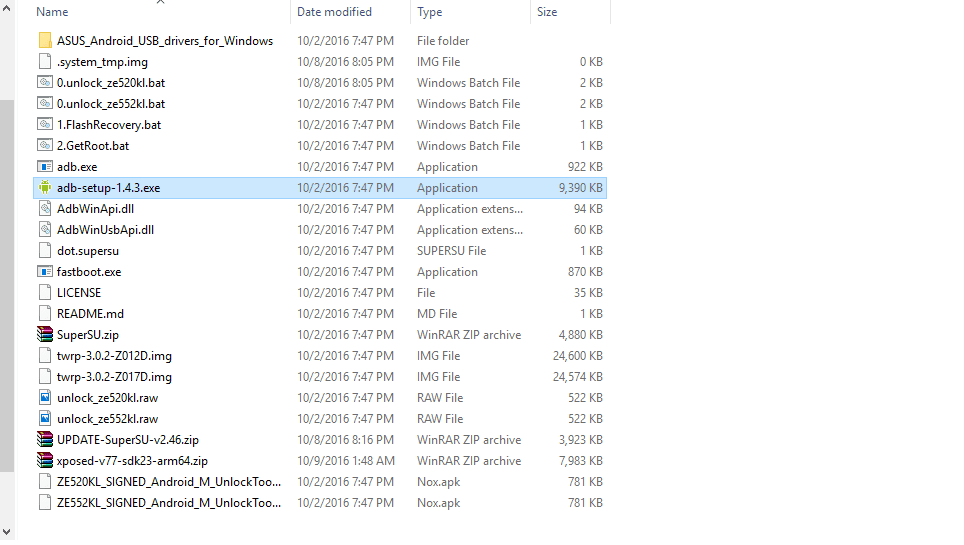Select the 0.unlock_ze552kl.bat batch file icon
This screenshot has width=964, height=545.
(45, 103)
